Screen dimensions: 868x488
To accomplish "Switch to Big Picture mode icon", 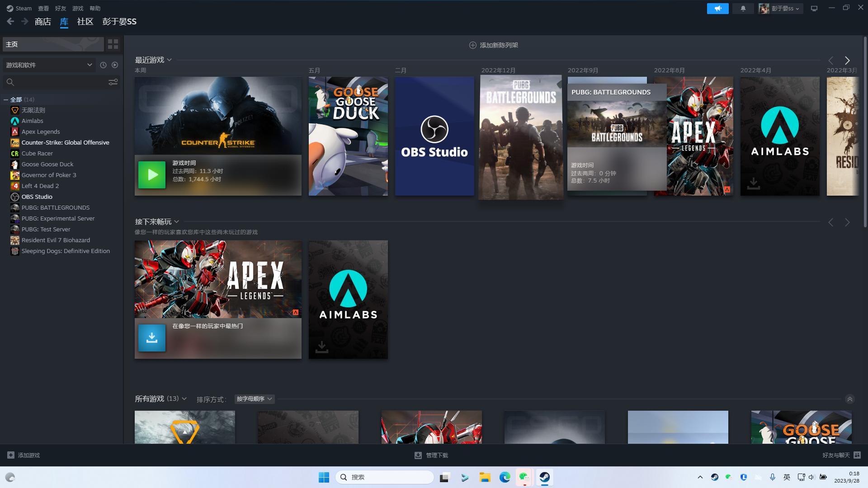I will [814, 9].
